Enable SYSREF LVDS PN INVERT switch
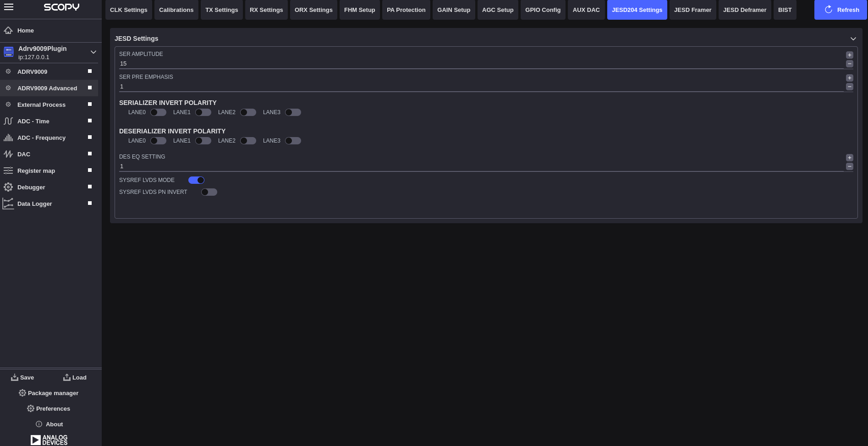This screenshot has width=868, height=446. (209, 192)
